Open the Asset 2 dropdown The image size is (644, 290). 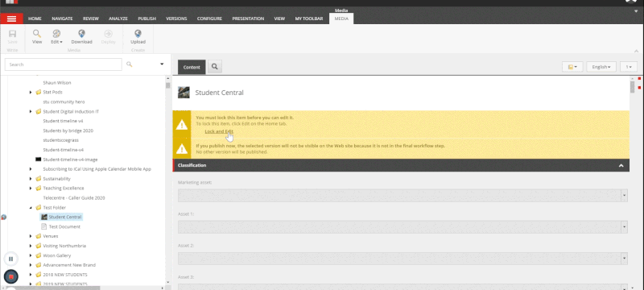625,259
